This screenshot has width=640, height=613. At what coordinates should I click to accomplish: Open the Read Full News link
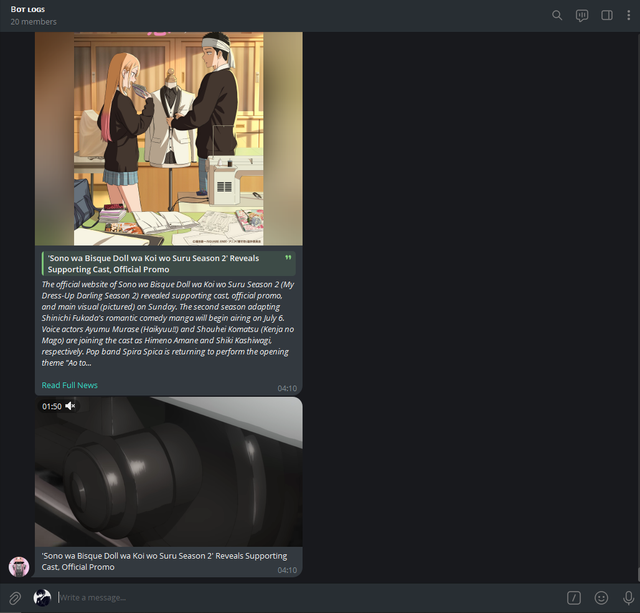pyautogui.click(x=69, y=385)
